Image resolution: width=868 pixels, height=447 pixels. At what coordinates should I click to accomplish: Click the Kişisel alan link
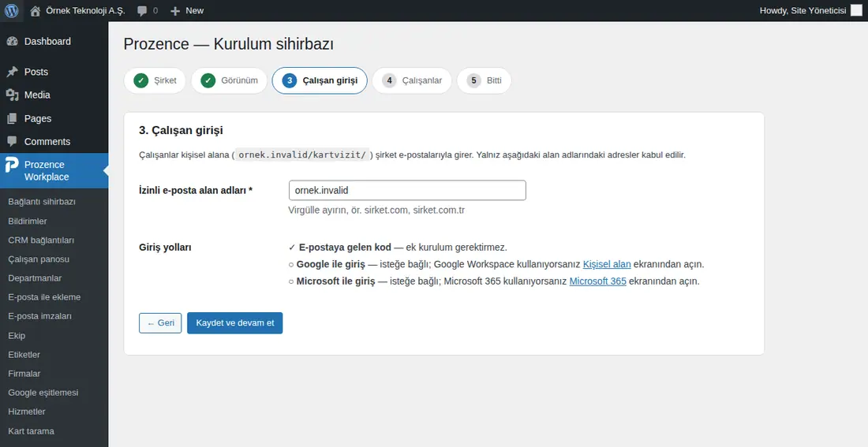click(x=607, y=264)
